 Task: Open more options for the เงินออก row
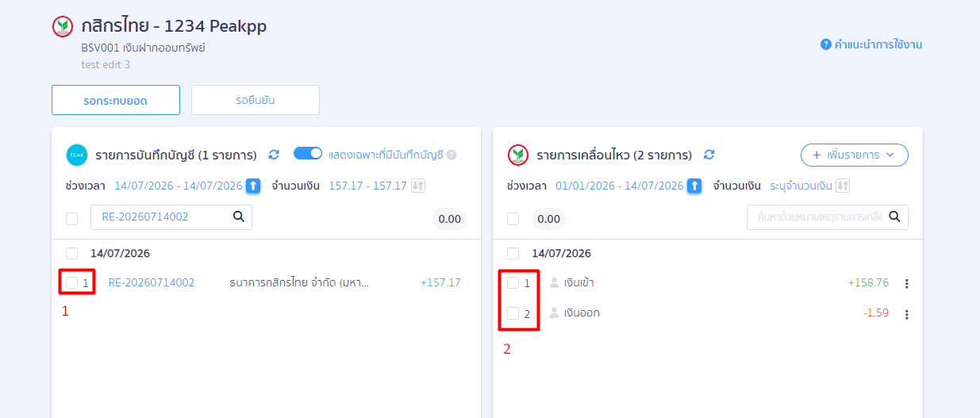(x=906, y=314)
